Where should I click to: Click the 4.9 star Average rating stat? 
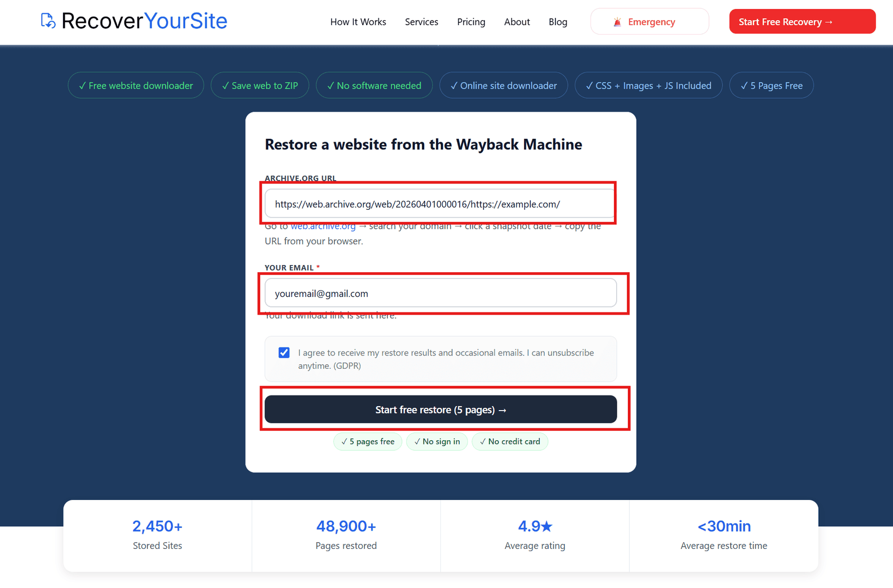click(535, 536)
